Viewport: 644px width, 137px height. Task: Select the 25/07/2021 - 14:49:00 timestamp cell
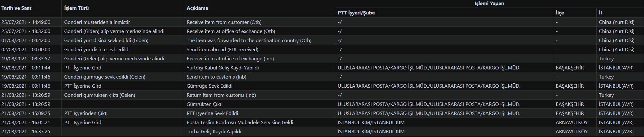[x=26, y=22]
